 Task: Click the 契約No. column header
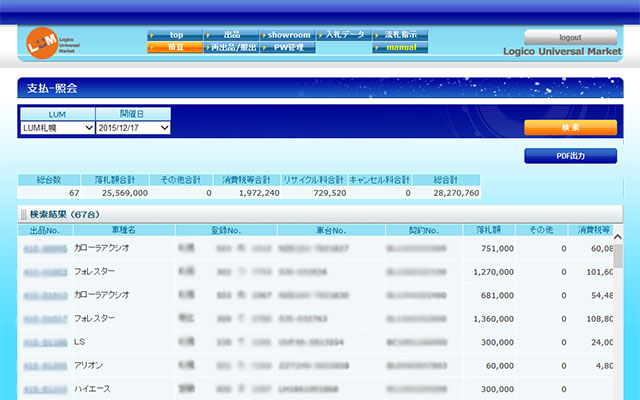(x=424, y=230)
